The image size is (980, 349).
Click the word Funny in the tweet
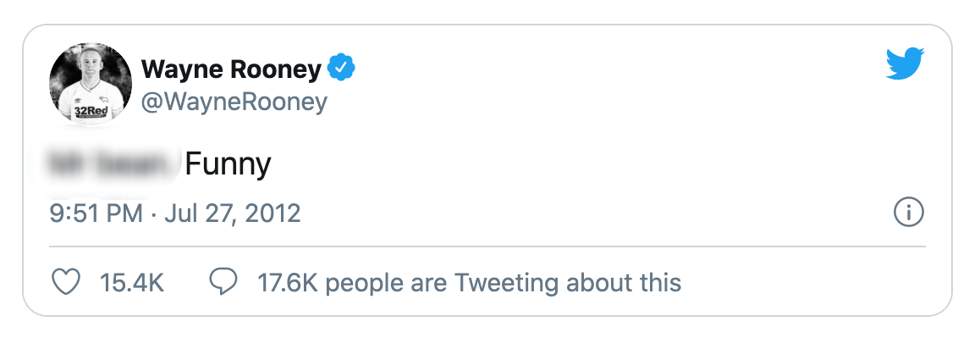click(x=228, y=163)
